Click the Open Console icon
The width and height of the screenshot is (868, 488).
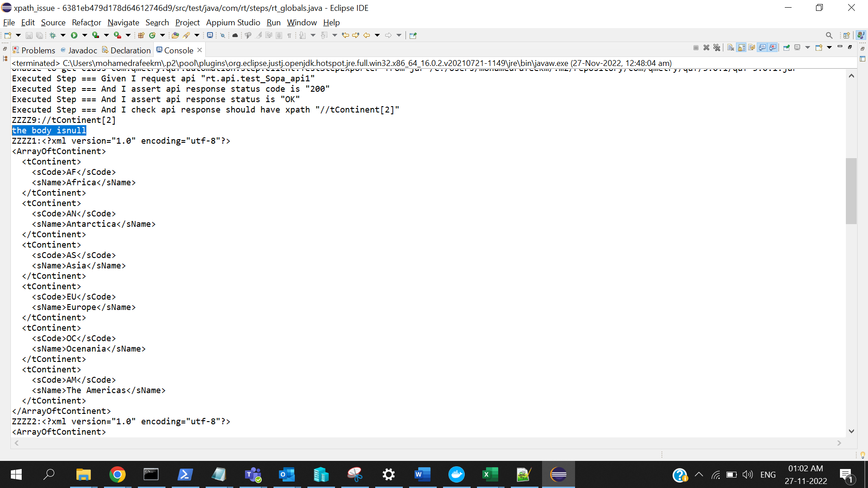819,47
